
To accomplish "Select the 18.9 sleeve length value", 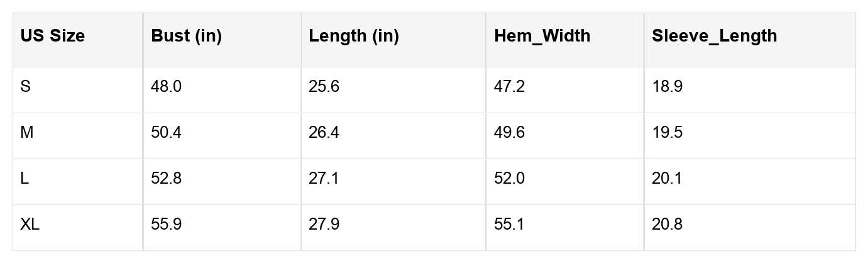I will 667,87.
